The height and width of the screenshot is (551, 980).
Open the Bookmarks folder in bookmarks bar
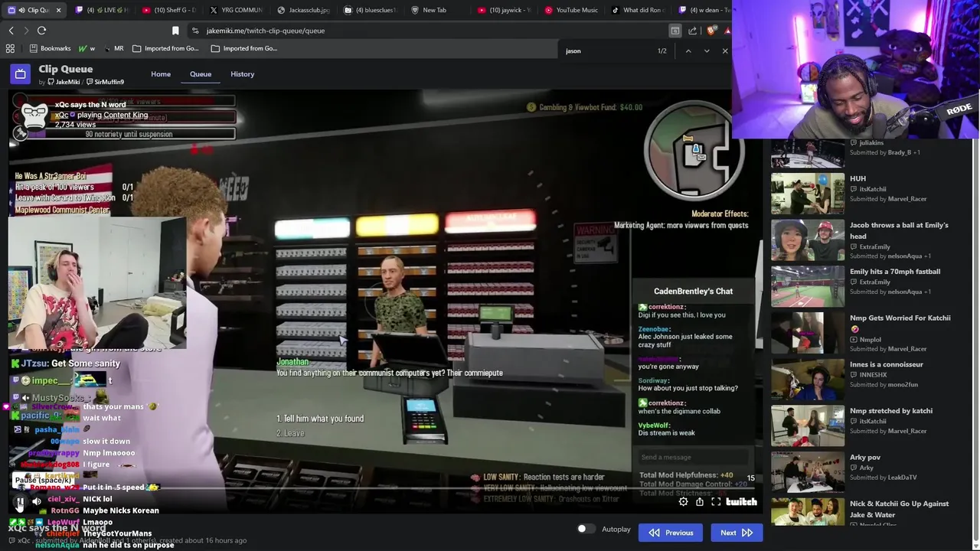coord(50,48)
